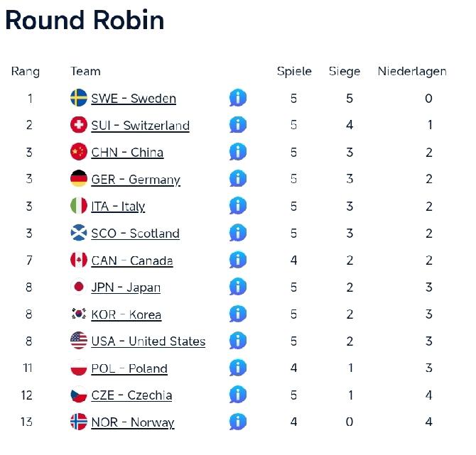Open the info icon for Czechia

coord(238,395)
